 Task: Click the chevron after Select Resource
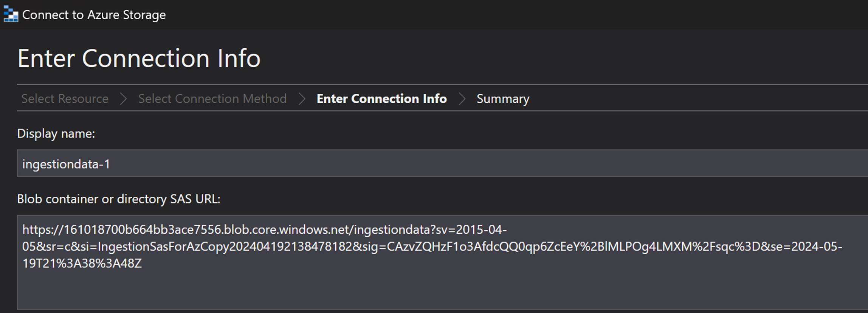(x=123, y=99)
